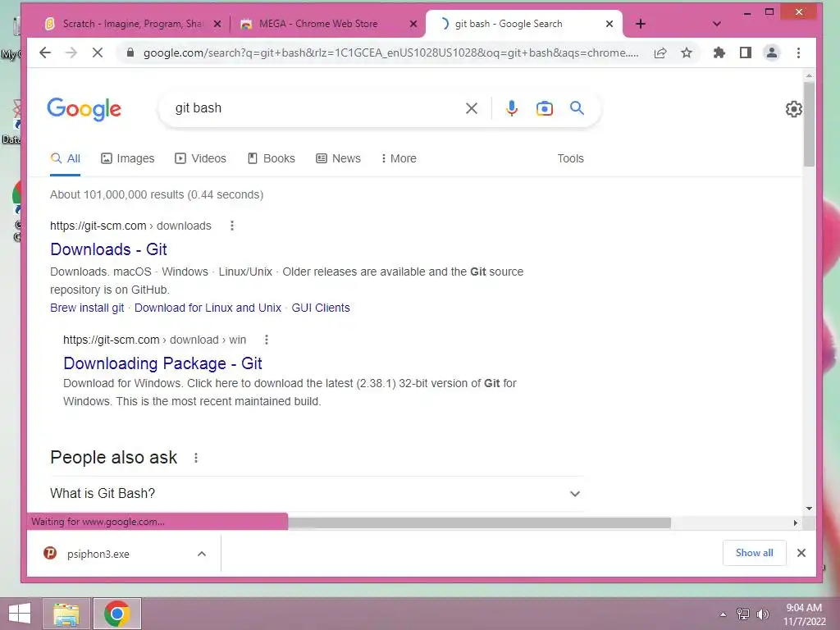Viewport: 840px width, 630px height.
Task: Close the MEGA Chrome Web Store tab
Action: point(413,24)
